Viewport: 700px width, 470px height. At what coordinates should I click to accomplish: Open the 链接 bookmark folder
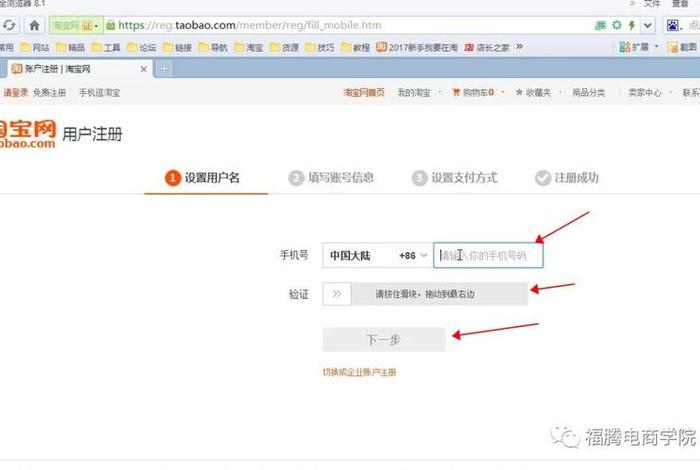178,47
